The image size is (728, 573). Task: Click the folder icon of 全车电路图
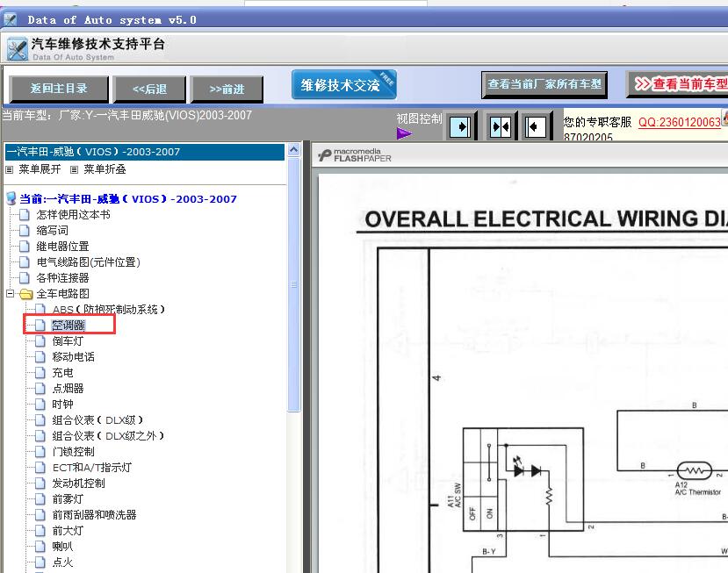(25, 294)
